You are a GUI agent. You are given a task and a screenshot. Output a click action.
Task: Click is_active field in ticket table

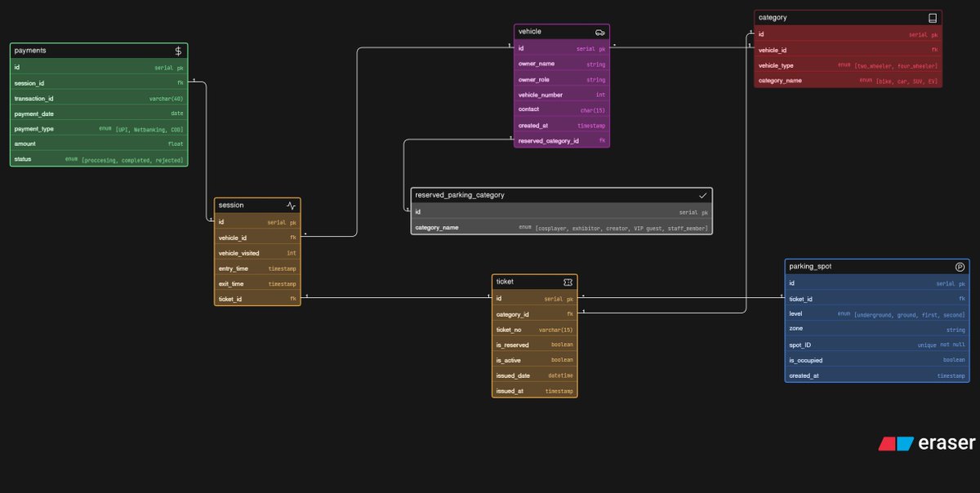pos(535,360)
